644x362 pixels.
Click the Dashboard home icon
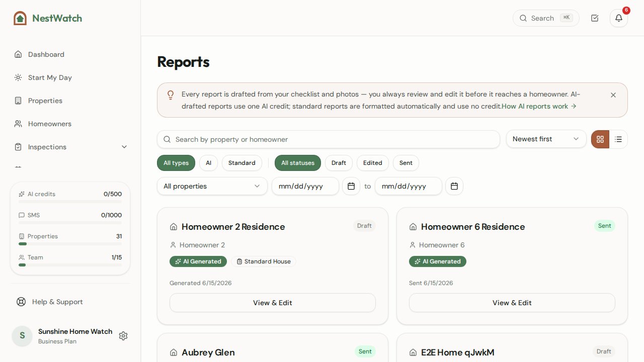click(x=18, y=54)
